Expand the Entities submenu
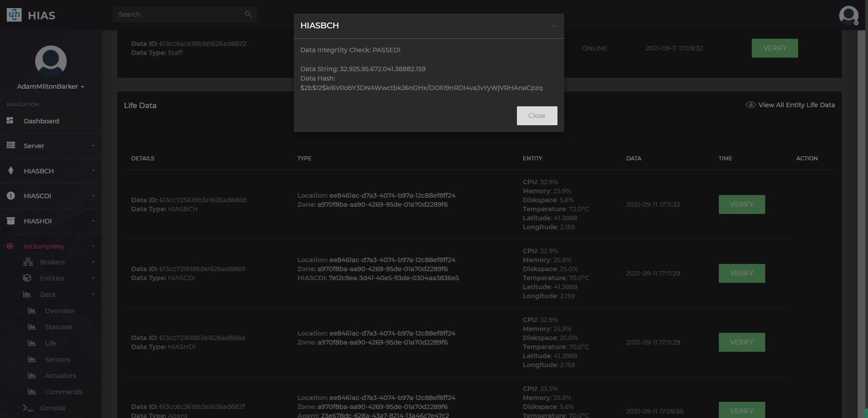The image size is (868, 418). pos(93,278)
